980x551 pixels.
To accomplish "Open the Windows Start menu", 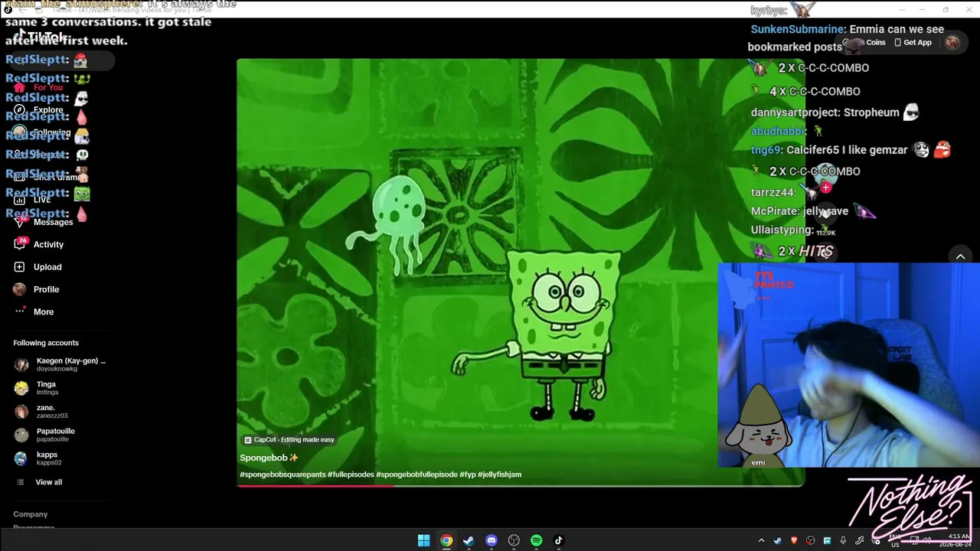I will point(423,540).
